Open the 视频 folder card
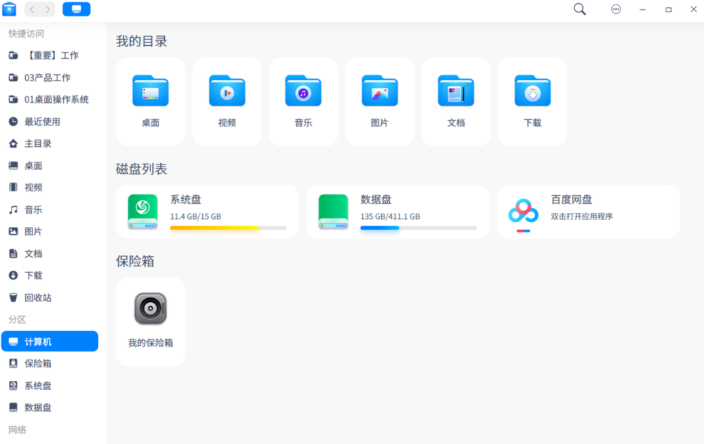The width and height of the screenshot is (704, 444). [227, 101]
